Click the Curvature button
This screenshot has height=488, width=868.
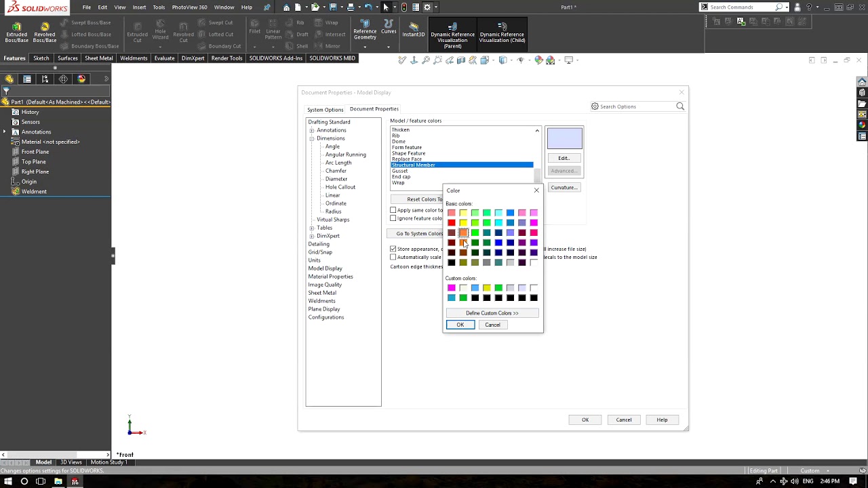tap(564, 187)
